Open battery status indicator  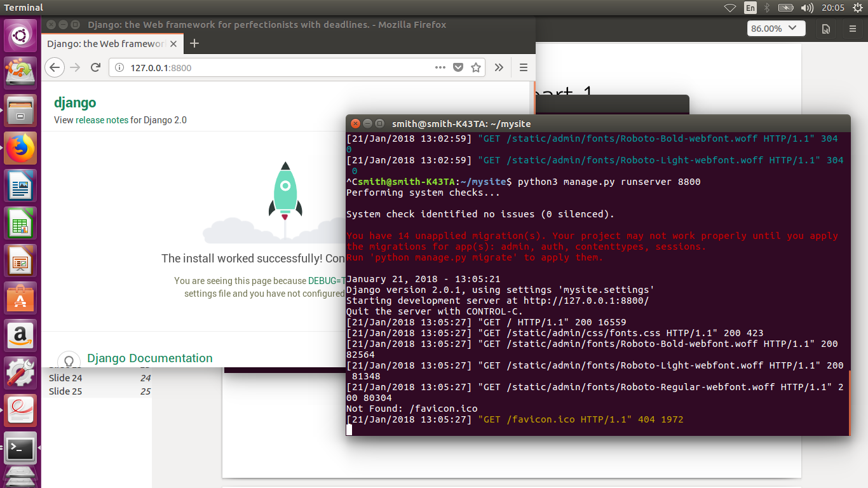786,8
